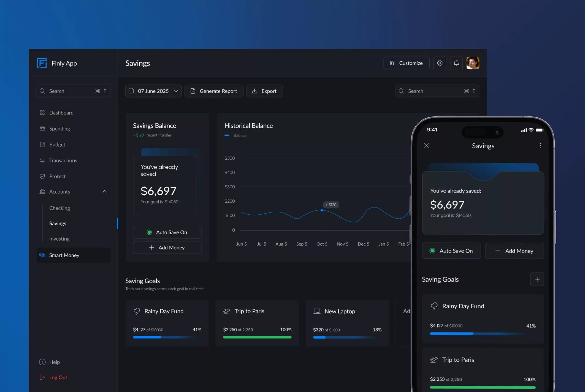585x392 pixels.
Task: Click the Customize button
Action: tap(406, 63)
